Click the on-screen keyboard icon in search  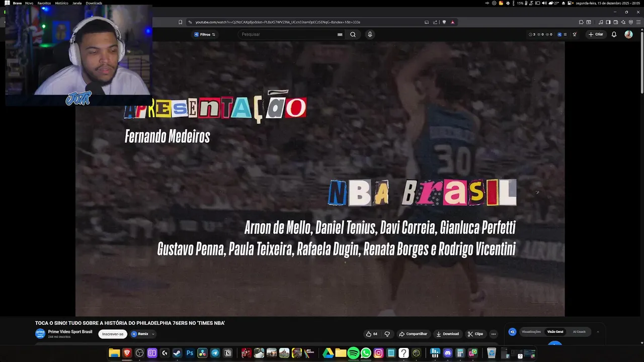coord(340,35)
